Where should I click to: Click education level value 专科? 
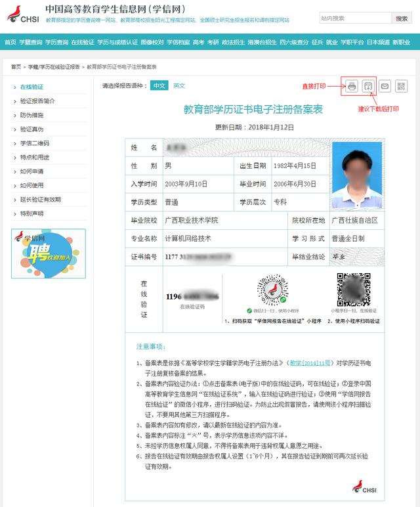click(280, 202)
